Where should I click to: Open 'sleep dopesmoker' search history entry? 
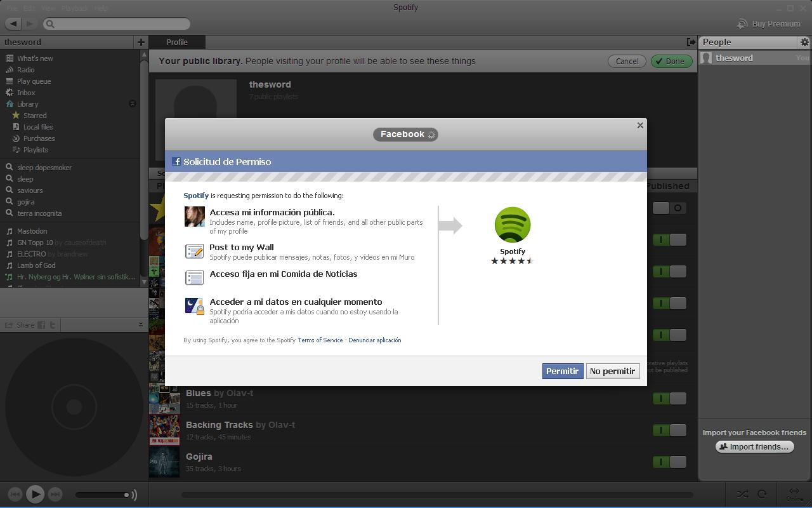44,168
